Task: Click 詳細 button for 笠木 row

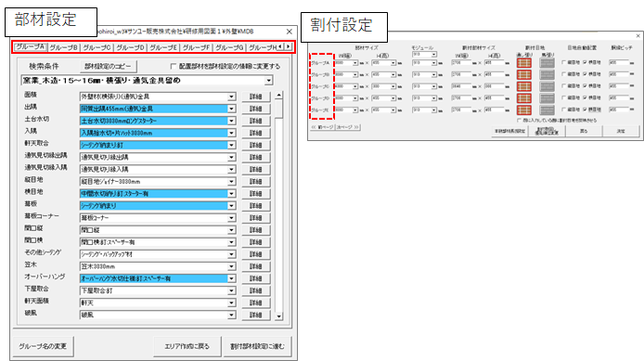Action: (x=255, y=266)
